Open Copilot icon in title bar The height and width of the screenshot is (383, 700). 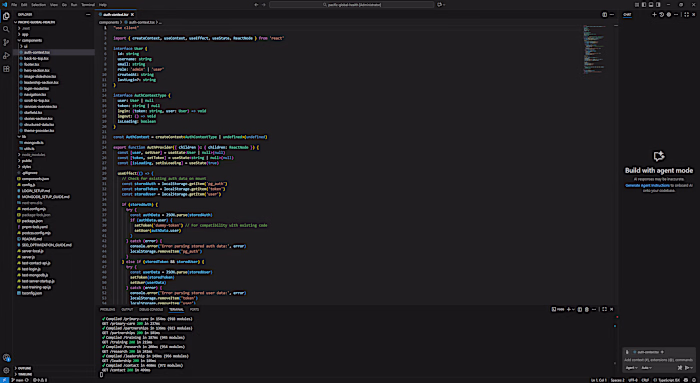coord(439,4)
